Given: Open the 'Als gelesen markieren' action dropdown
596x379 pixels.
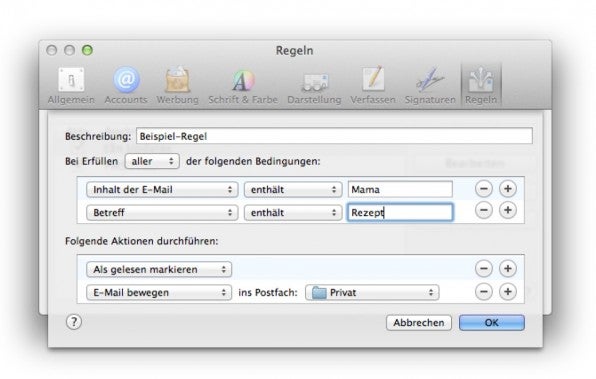Looking at the screenshot, I should tap(159, 270).
